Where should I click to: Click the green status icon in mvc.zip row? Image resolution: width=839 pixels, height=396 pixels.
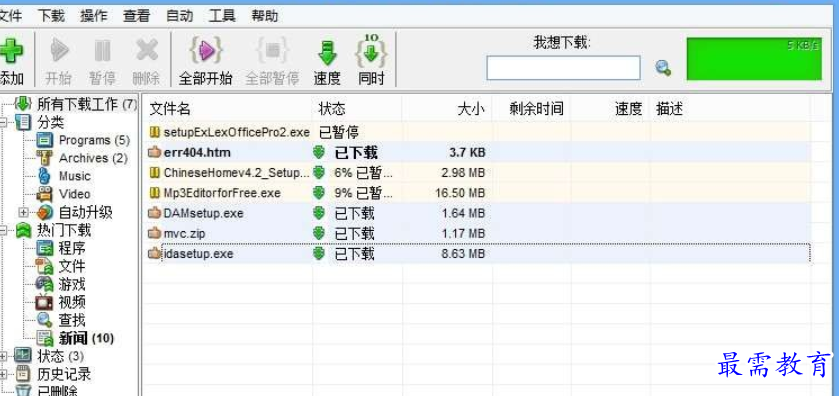tap(319, 234)
